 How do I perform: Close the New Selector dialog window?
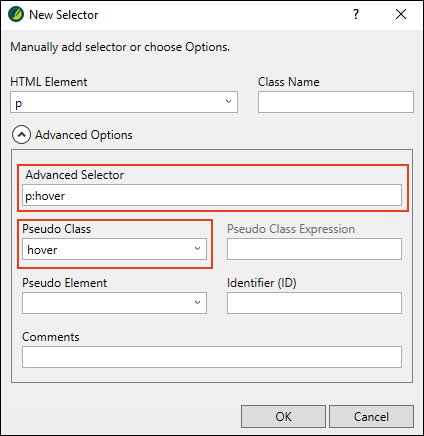tap(401, 14)
